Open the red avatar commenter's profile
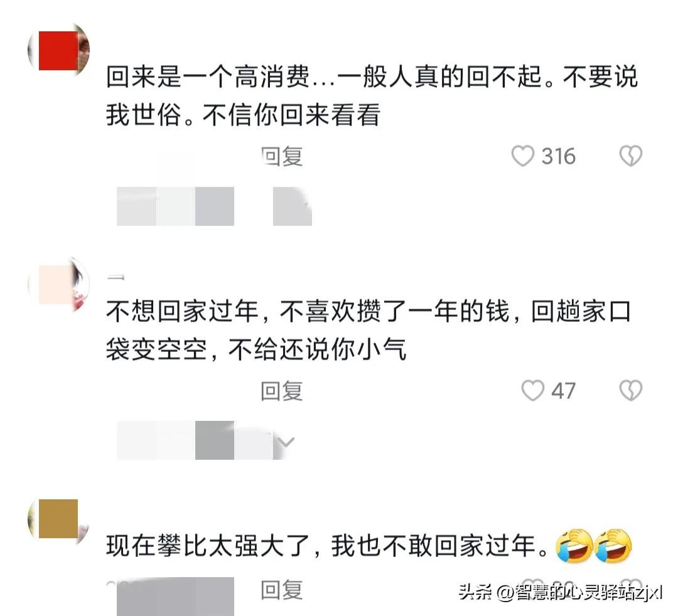This screenshot has height=616, width=678. [59, 50]
